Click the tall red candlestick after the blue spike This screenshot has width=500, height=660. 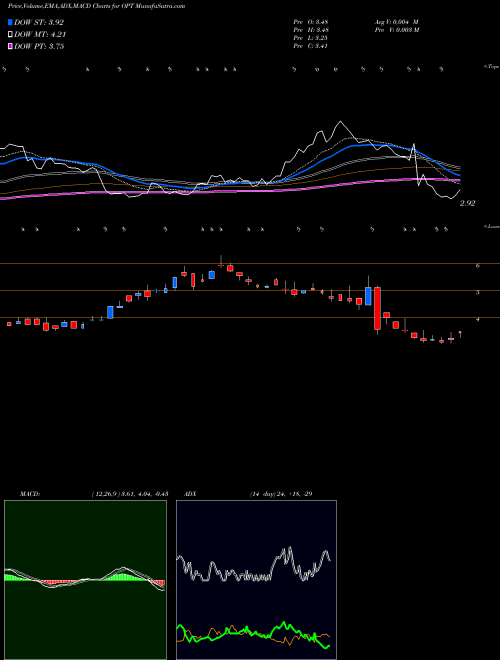(378, 309)
